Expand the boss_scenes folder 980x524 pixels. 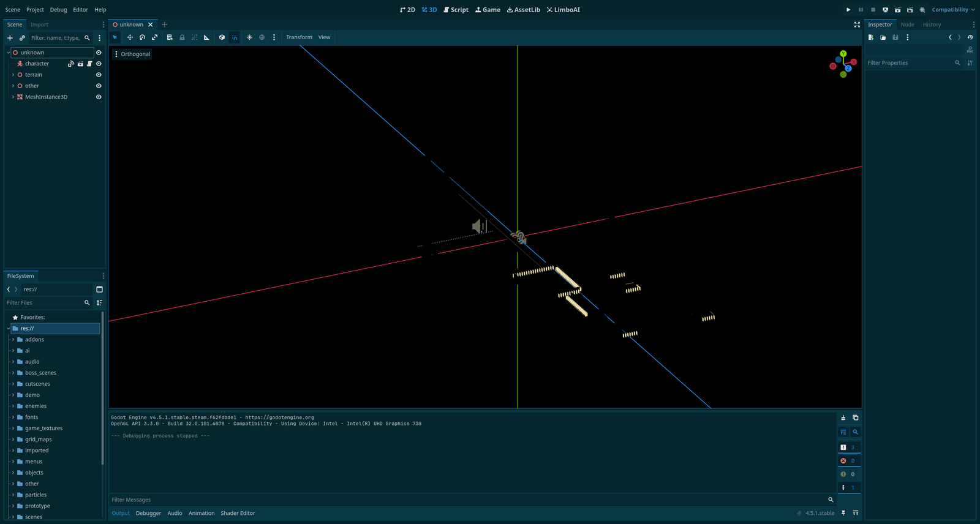pos(13,373)
